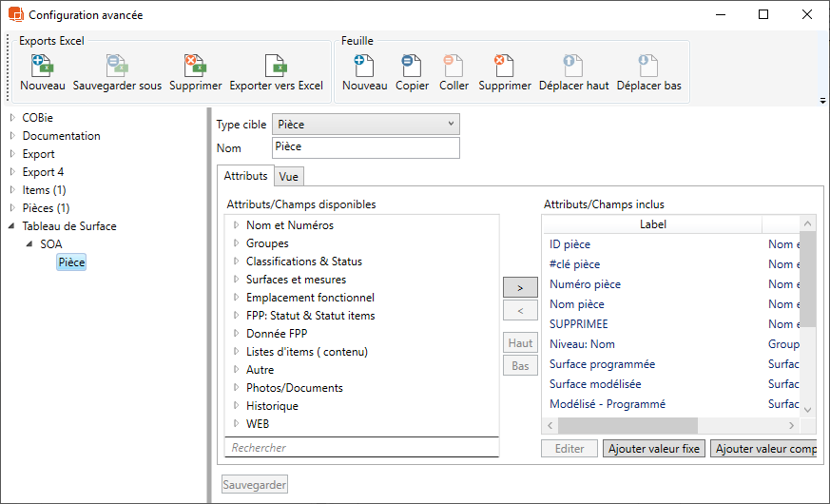Click Nouveau icon in Exports Excel group
The image size is (830, 504).
[42, 66]
